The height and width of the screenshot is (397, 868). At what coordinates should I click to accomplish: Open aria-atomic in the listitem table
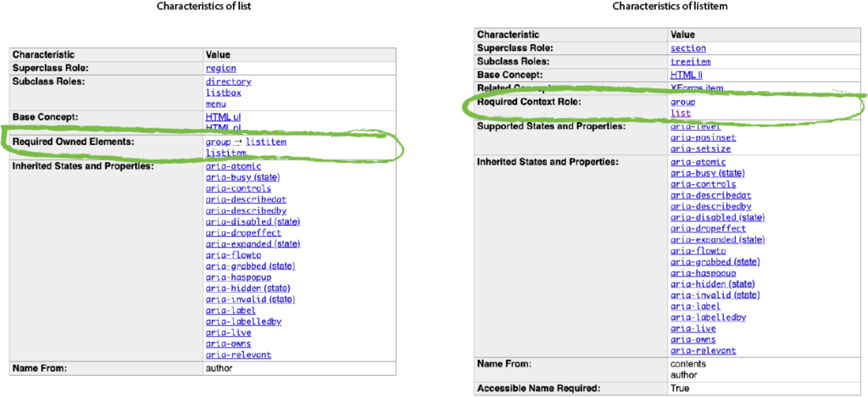point(698,162)
